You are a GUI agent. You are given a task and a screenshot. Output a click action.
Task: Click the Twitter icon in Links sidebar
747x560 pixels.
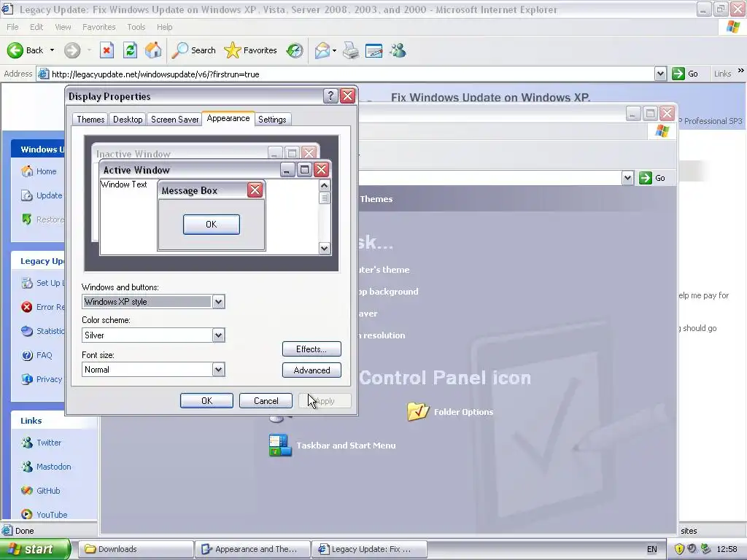pyautogui.click(x=27, y=443)
